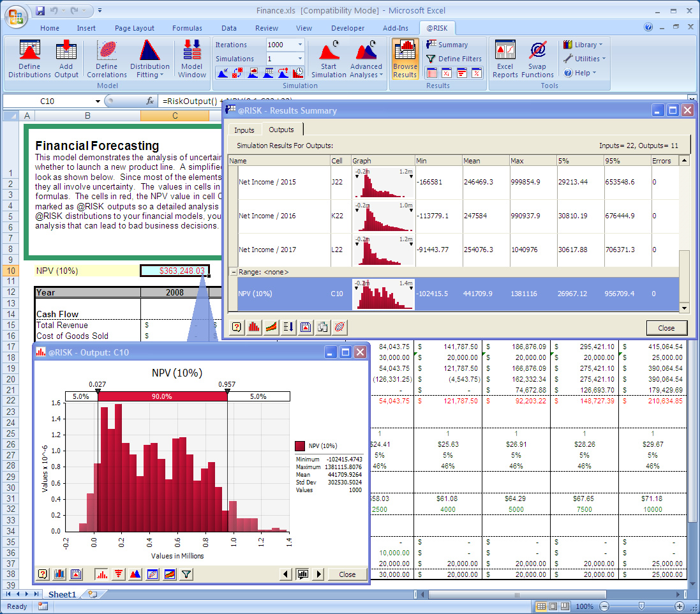The height and width of the screenshot is (614, 700).
Task: Click the Browse Results button
Action: (405, 59)
